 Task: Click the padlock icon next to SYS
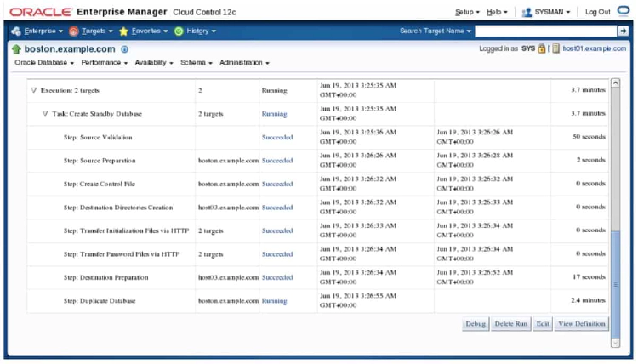click(541, 48)
